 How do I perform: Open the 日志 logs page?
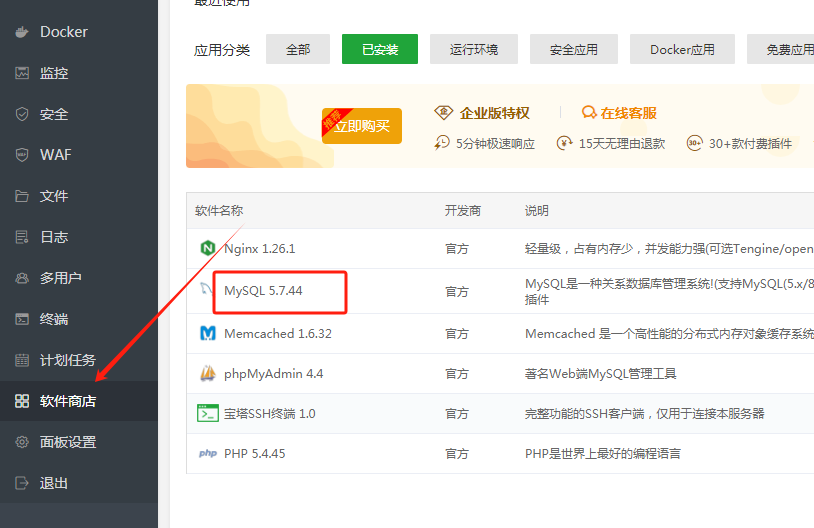point(79,237)
